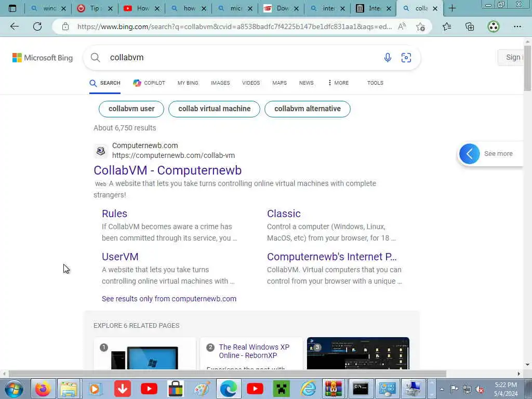
Task: View site information lock icon
Action: pyautogui.click(x=65, y=26)
